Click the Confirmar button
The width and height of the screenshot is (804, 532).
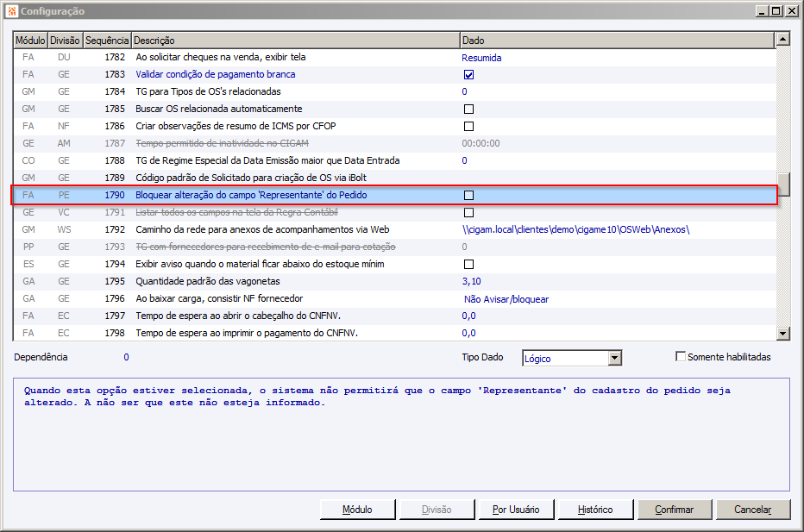click(x=675, y=510)
